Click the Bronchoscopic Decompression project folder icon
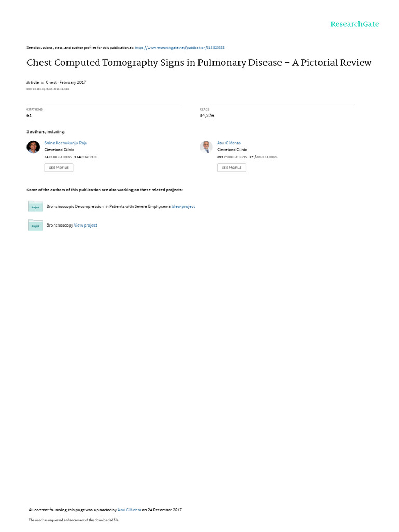 pyautogui.click(x=35, y=206)
